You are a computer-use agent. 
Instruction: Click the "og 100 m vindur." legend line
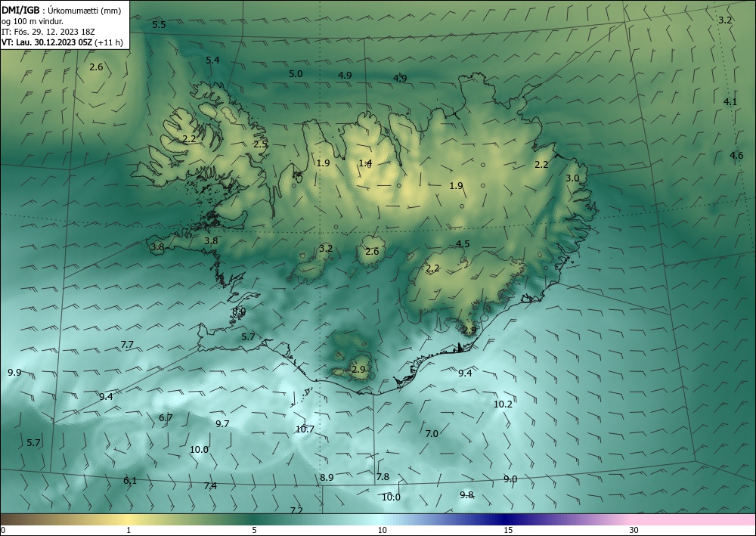tap(33, 21)
